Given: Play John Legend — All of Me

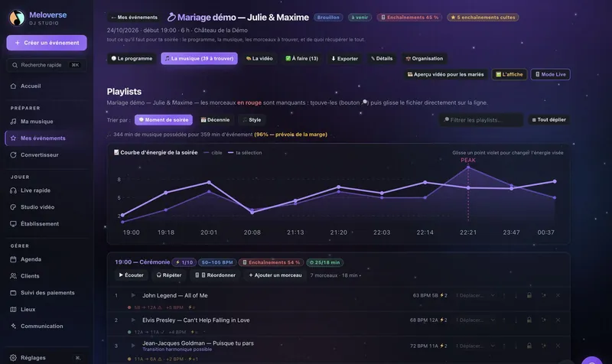Looking at the screenshot, I should coord(133,295).
